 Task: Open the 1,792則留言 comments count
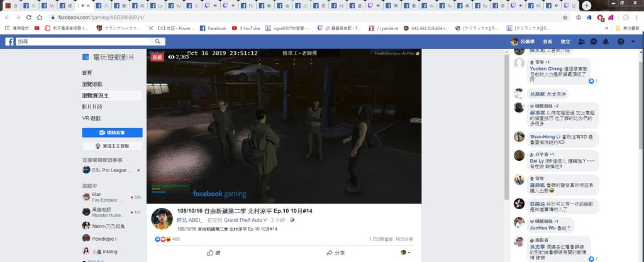[x=380, y=239]
